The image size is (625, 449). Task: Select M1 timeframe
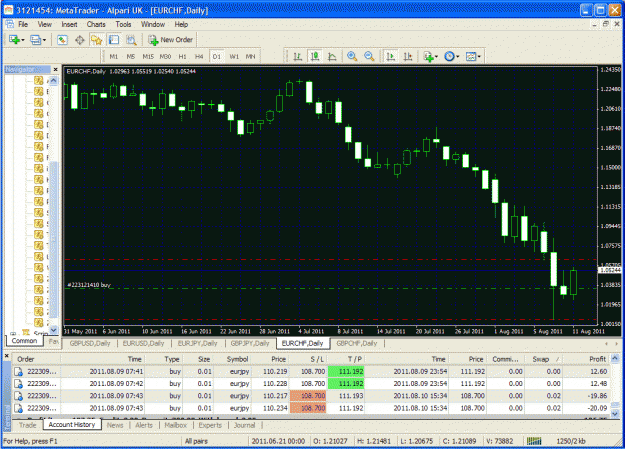click(114, 57)
